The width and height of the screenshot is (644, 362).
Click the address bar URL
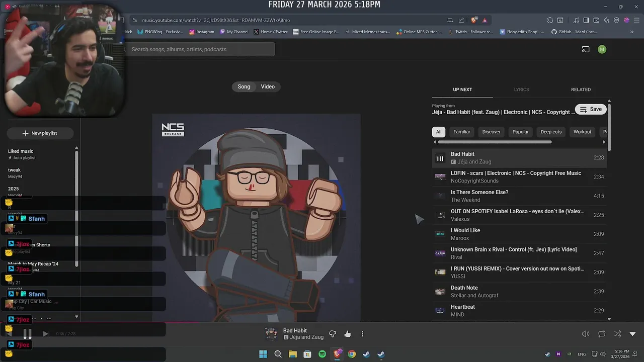(x=216, y=20)
